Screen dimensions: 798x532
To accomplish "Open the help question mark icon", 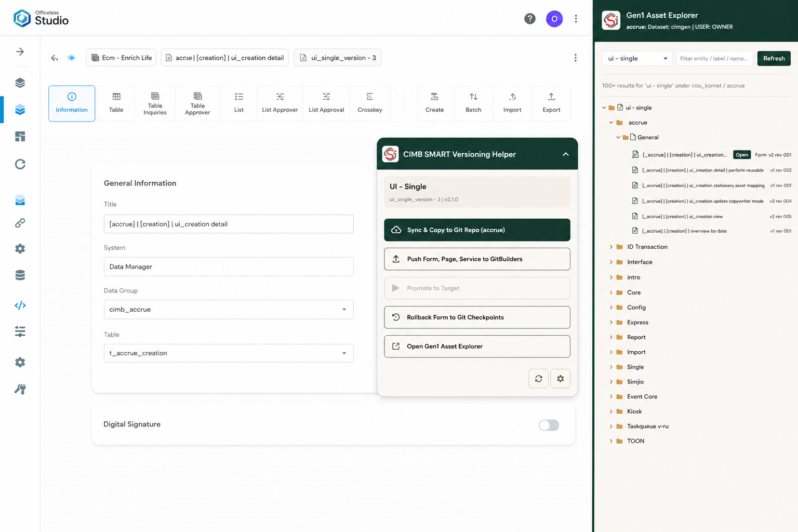I will click(530, 19).
